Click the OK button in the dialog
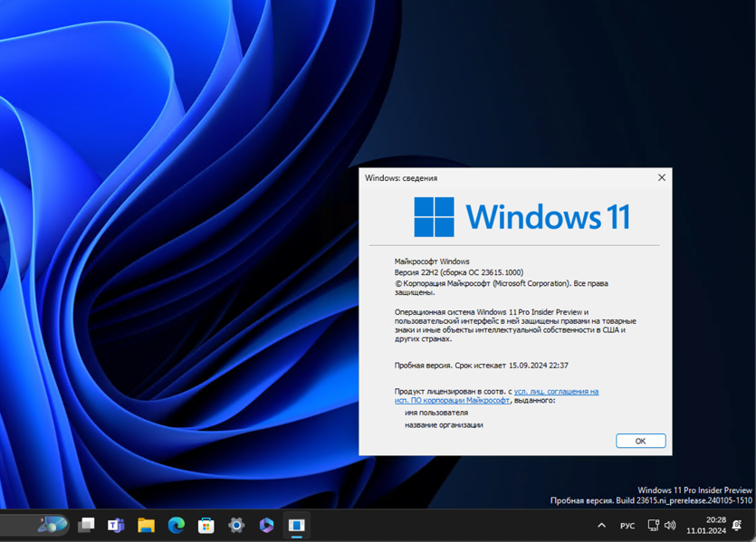The width and height of the screenshot is (756, 542). pyautogui.click(x=640, y=441)
